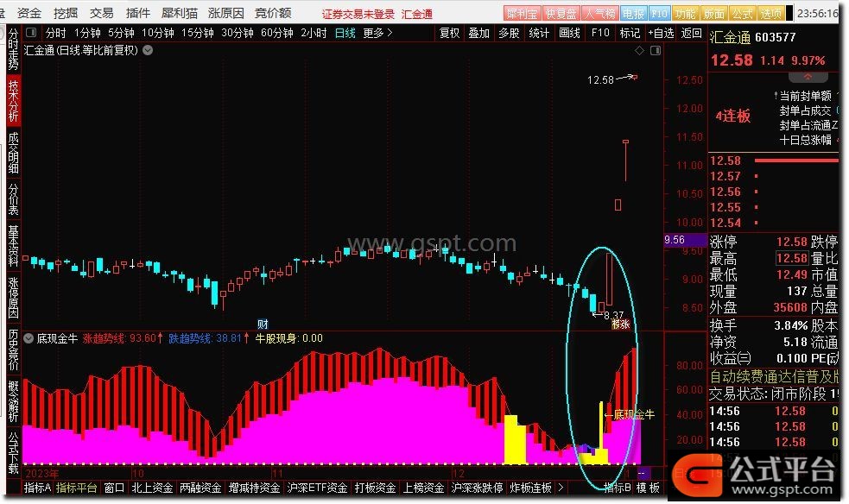The height and width of the screenshot is (504, 849).
Task: Click 返回 to go back
Action: pos(692,33)
